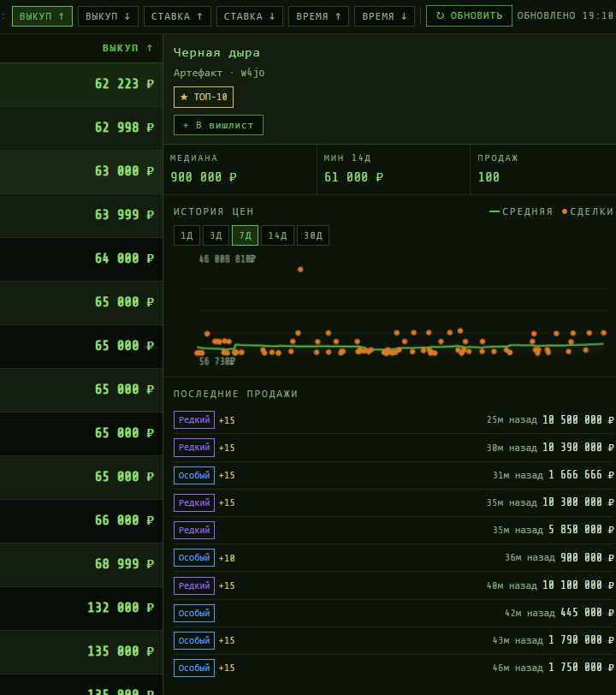Image resolution: width=616 pixels, height=695 pixels.
Task: Open sale of 10 390 000 ₽
Action: [x=394, y=448]
